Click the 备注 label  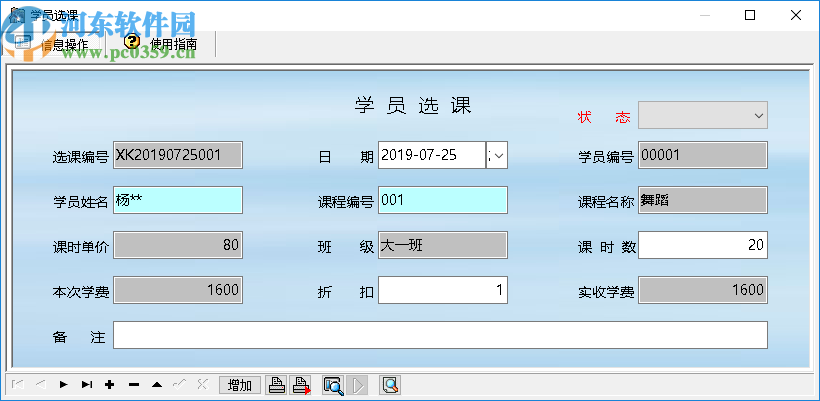coord(79,337)
